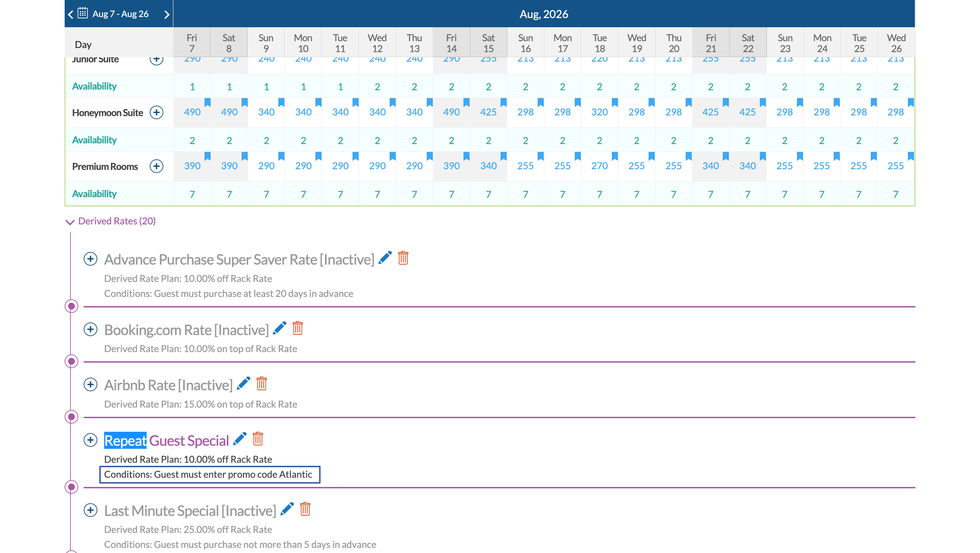Click Derived Rate Plan: 15.00% on top of Rack Rate

tap(200, 404)
